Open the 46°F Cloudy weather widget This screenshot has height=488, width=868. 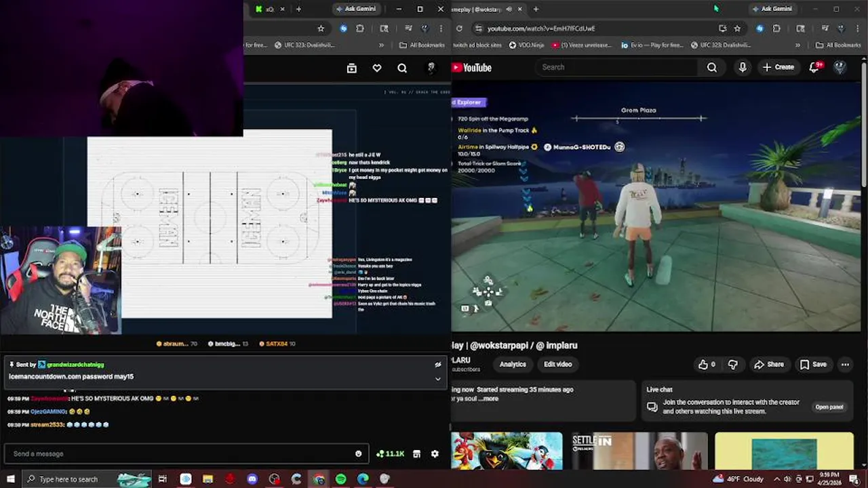[x=737, y=479]
